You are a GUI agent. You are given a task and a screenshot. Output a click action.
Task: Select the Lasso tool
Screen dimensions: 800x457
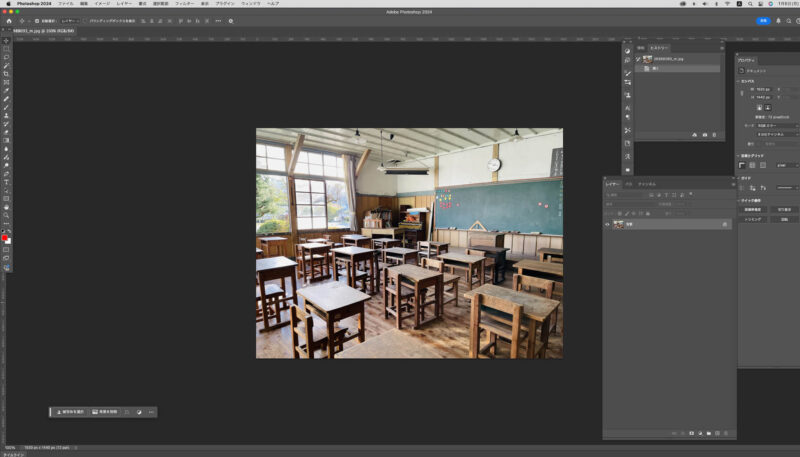[6, 57]
